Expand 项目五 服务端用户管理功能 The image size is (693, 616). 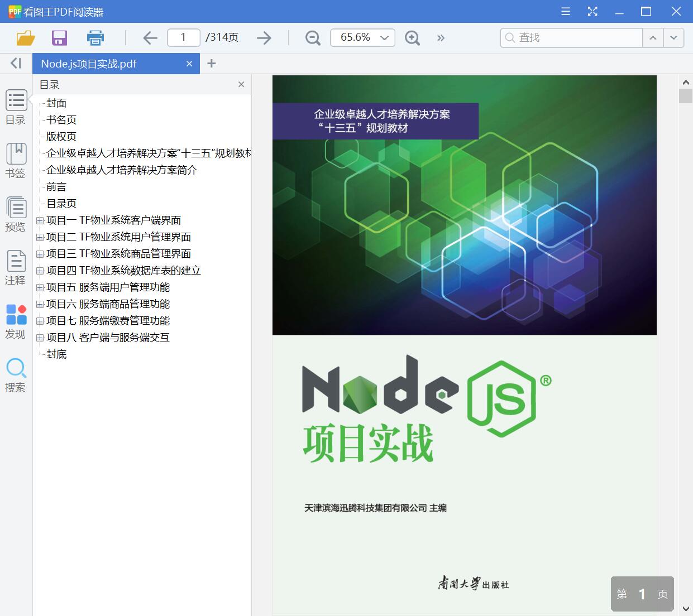40,287
